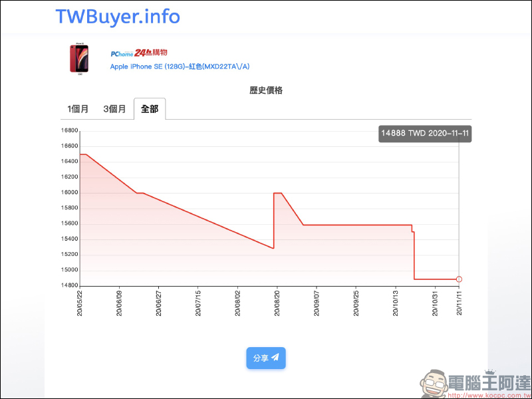Screen dimensions: 532x399
Task: Click the 分享 share button
Action: click(x=266, y=358)
